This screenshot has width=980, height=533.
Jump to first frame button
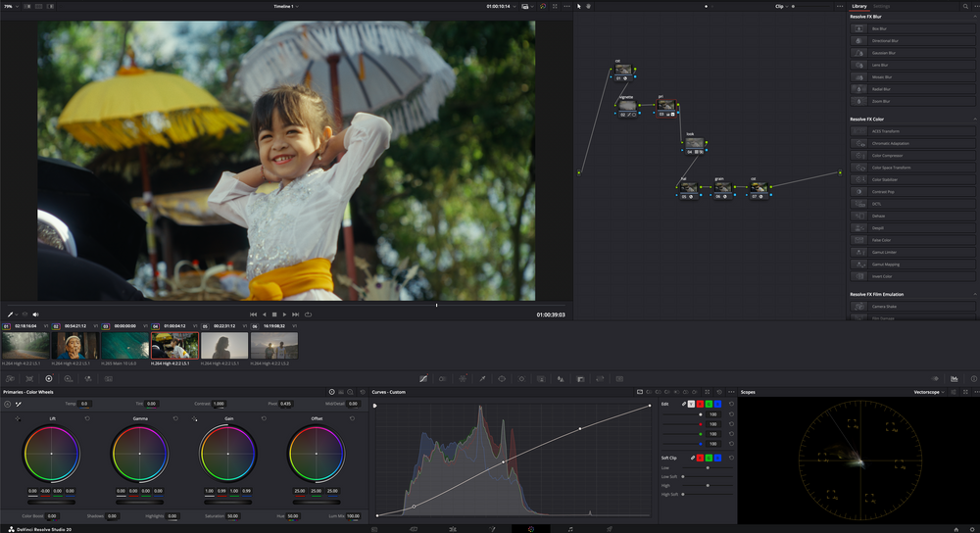(253, 315)
